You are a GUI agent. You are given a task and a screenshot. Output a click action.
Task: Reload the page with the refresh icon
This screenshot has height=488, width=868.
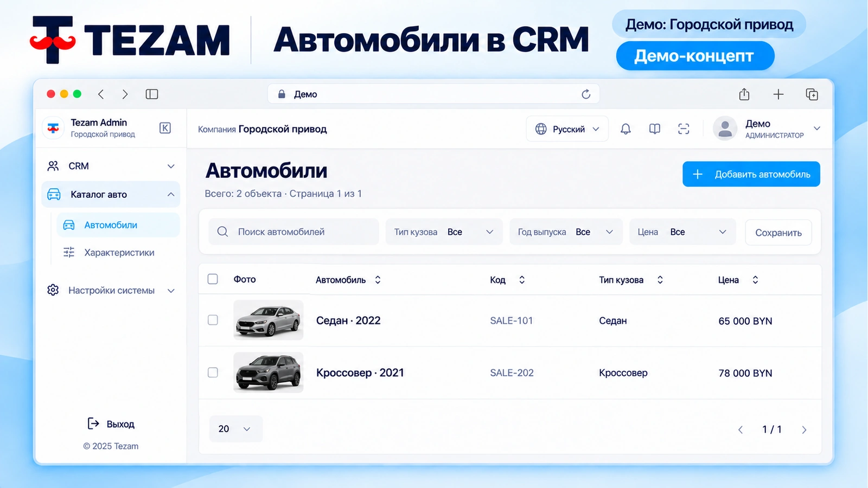(x=586, y=94)
